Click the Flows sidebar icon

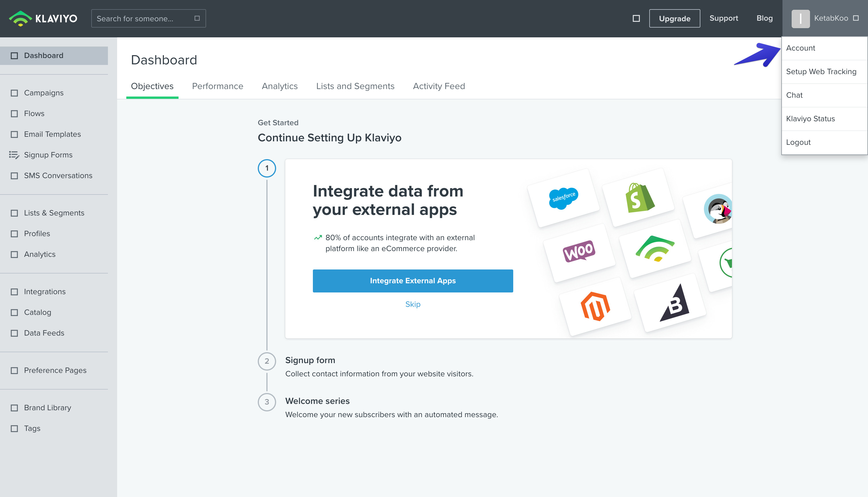click(x=14, y=114)
